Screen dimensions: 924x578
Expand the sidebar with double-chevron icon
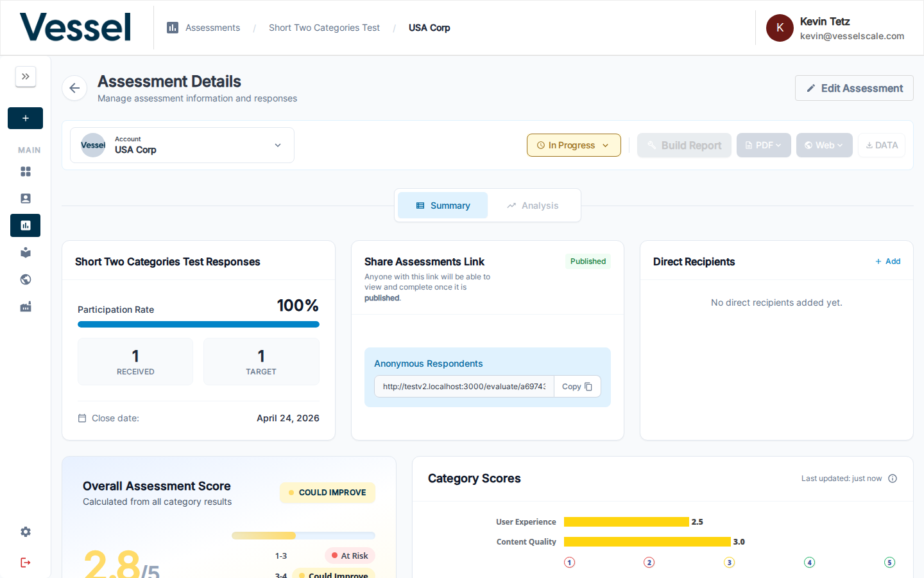26,76
